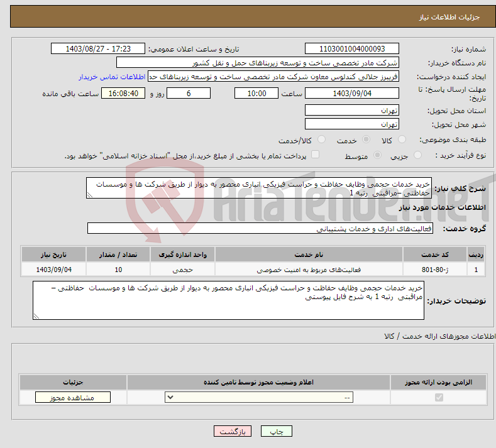
Task: Click the ساعت field showing 10:00
Action: [256, 93]
